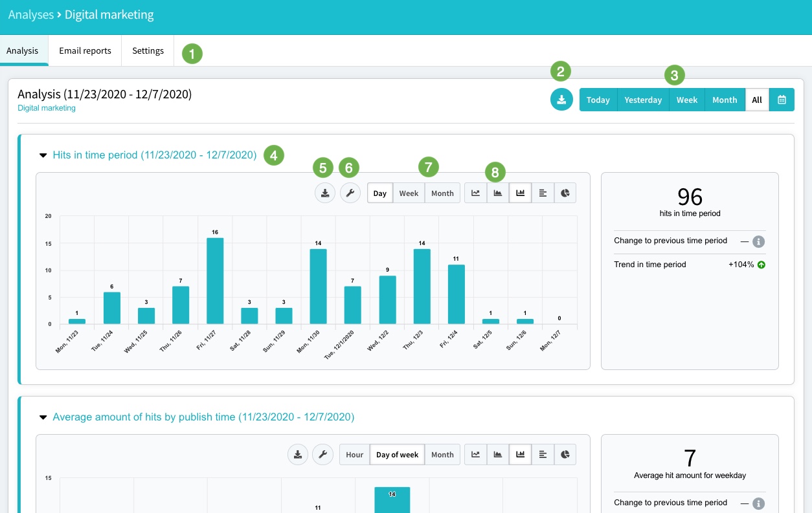Open wrench settings for Hits in time period
The width and height of the screenshot is (812, 513).
tap(350, 193)
